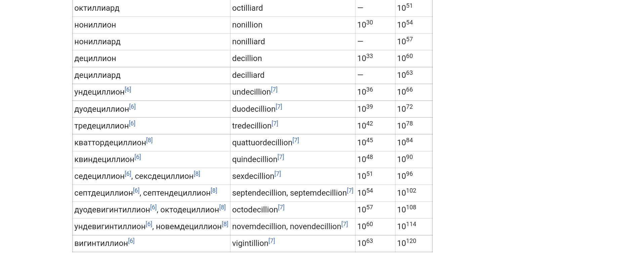Click reference [7] after quattuordecillion
Image resolution: width=644 pixels, height=255 pixels.
click(x=296, y=140)
